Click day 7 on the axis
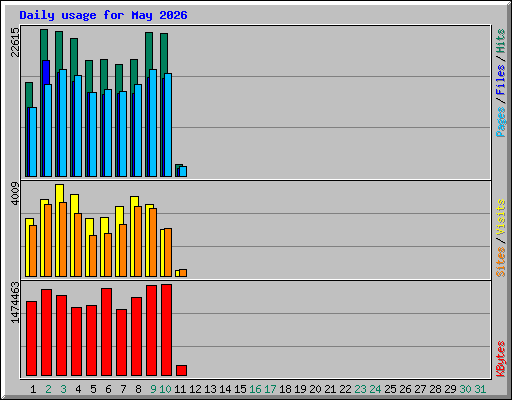Screen dimensions: 512x400 123,389
